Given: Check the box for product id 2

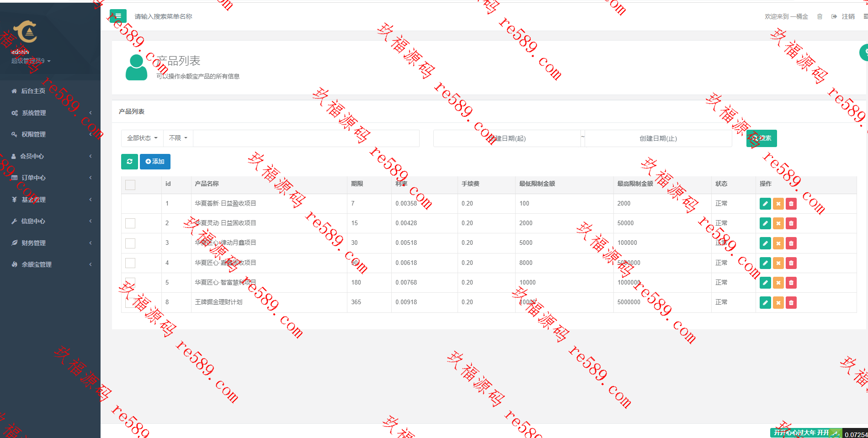Looking at the screenshot, I should coord(130,223).
